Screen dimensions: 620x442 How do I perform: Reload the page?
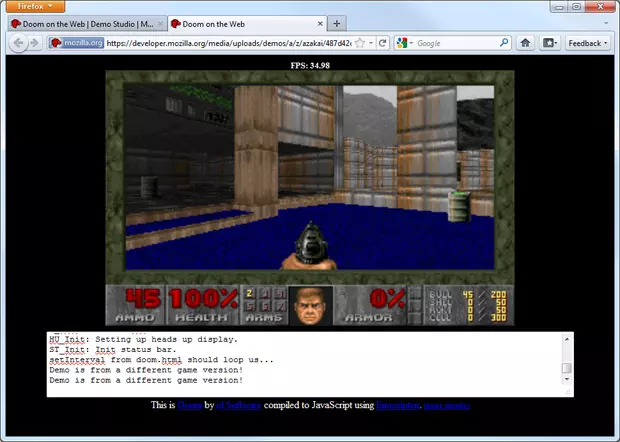point(382,43)
